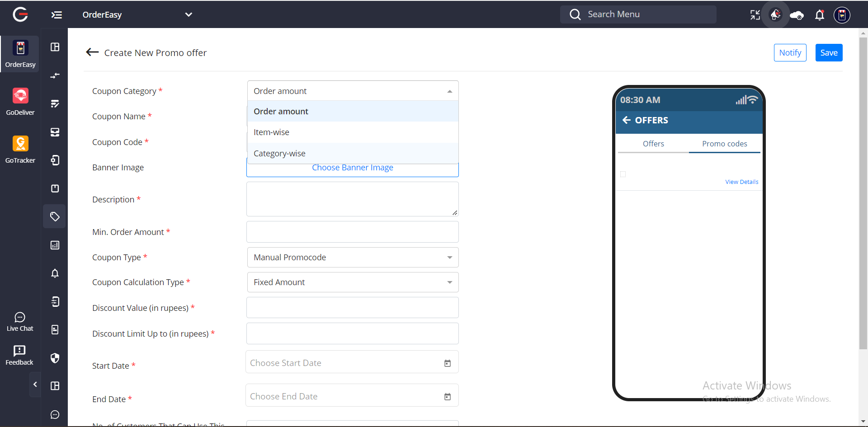Click the back arrow beside Create New Promo offer
The width and height of the screenshot is (868, 427).
pos(92,52)
